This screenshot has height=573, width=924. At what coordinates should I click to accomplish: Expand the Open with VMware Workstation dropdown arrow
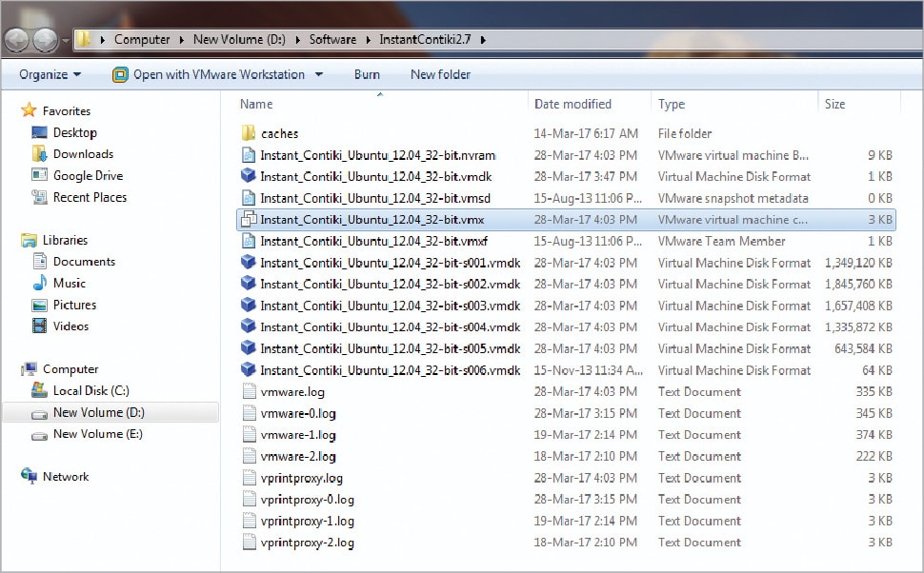(x=319, y=75)
